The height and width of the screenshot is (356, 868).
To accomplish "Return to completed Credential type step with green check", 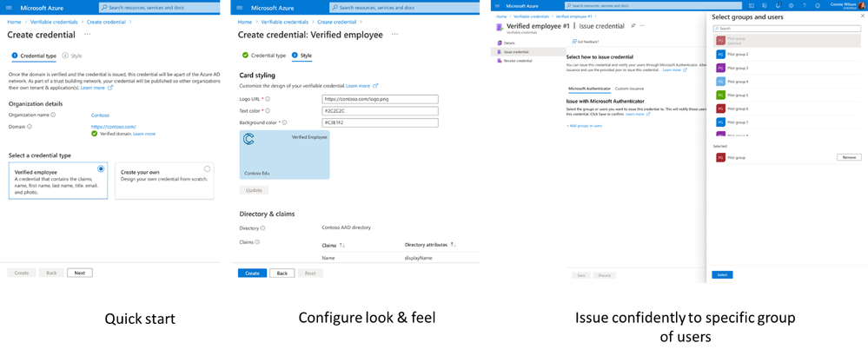I will (264, 56).
